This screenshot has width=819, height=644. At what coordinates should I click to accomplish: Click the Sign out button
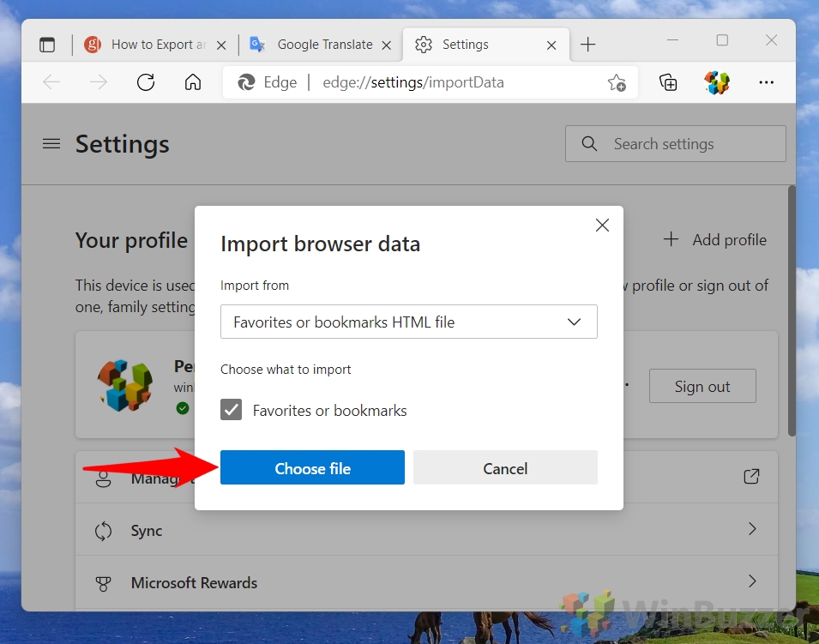coord(702,386)
